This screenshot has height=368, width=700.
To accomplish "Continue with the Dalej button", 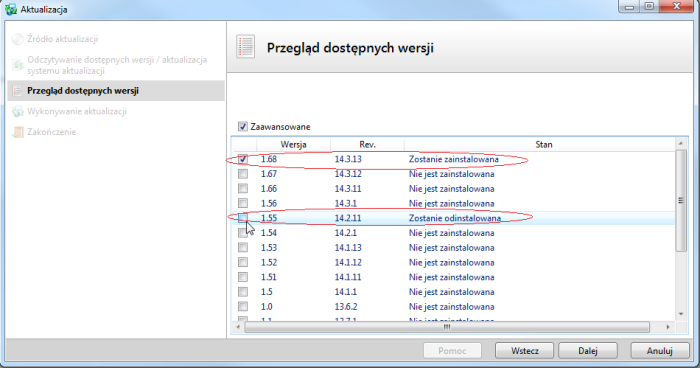I will (588, 351).
